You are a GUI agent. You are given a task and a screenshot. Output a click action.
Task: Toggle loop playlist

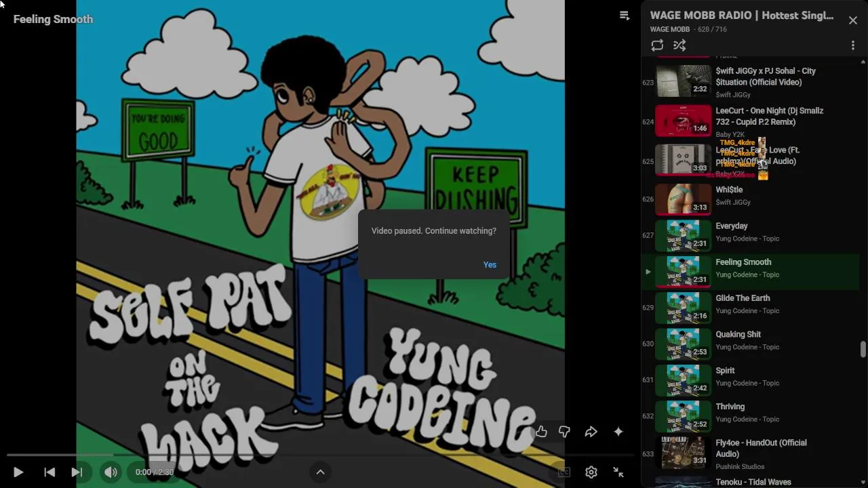(657, 45)
